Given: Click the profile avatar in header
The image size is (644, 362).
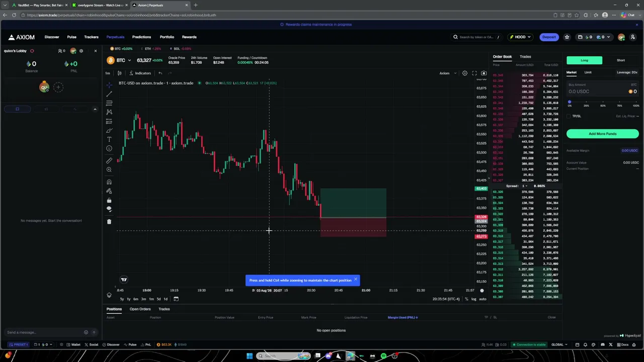Looking at the screenshot, I should point(621,37).
